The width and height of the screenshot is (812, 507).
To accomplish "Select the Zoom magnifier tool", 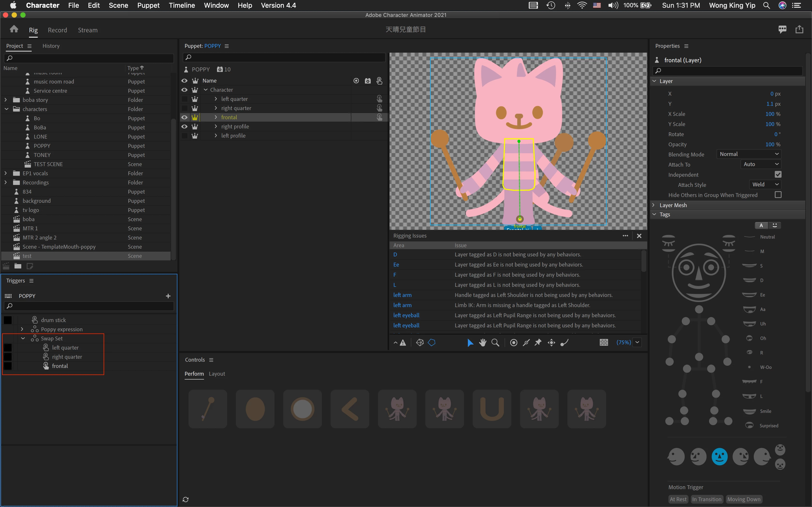I will 495,342.
